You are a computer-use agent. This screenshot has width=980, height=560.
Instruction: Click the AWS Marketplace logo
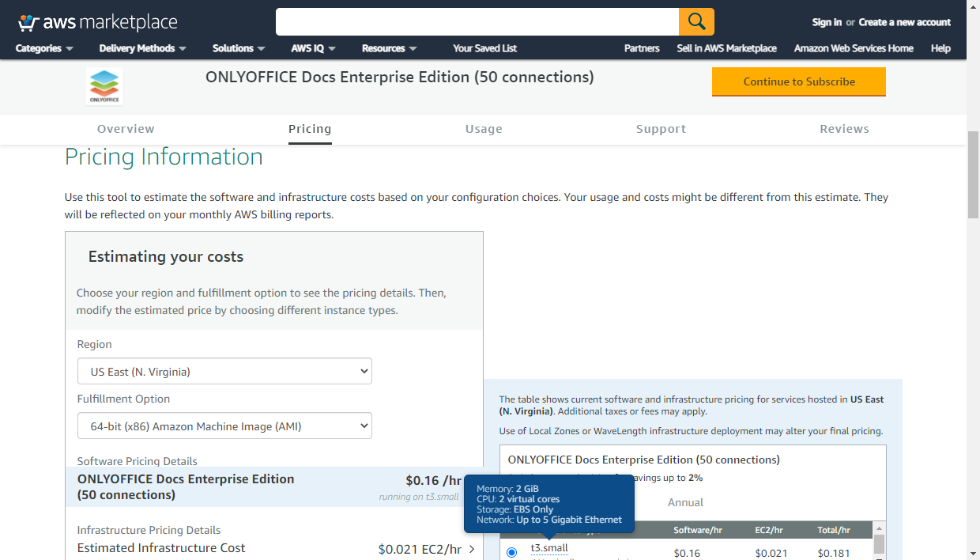(x=97, y=22)
